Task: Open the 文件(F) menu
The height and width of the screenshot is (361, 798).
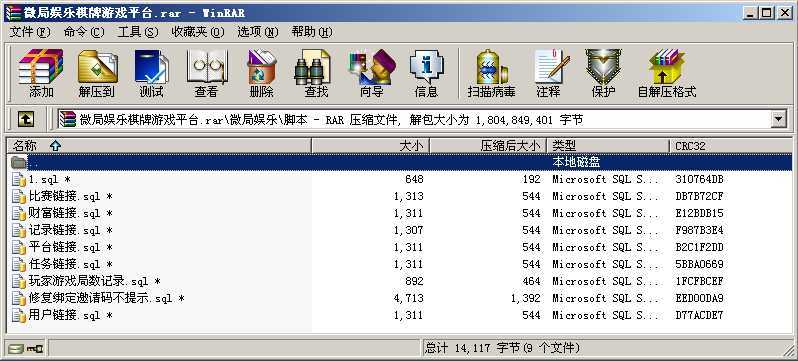Action: coord(30,32)
